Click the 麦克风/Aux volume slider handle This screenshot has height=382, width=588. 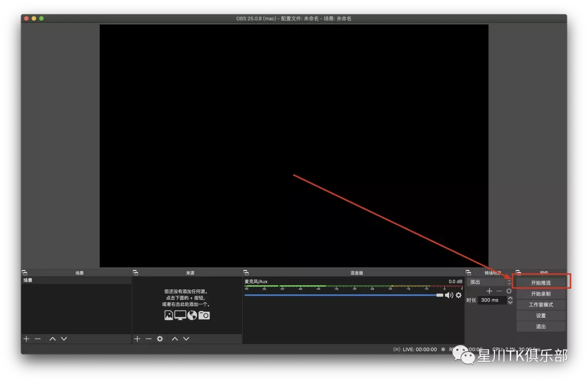(x=439, y=295)
